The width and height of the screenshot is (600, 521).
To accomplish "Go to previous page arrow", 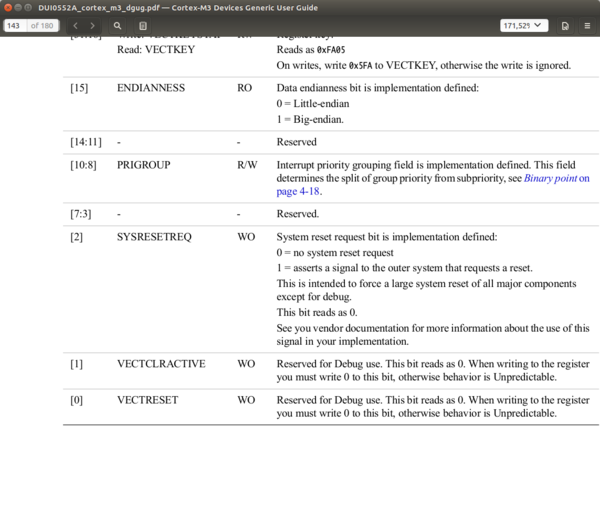I will 75,26.
